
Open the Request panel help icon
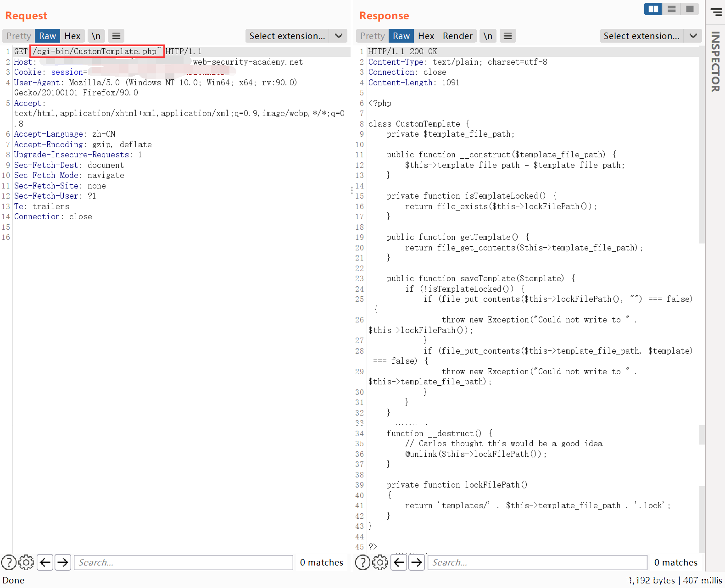pyautogui.click(x=9, y=562)
